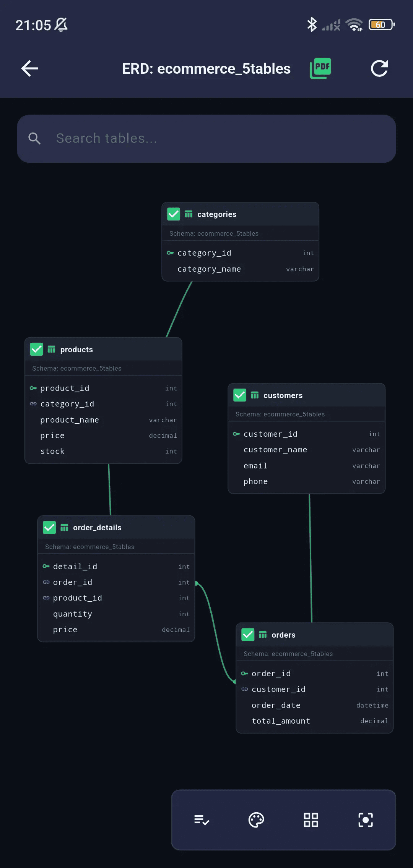Click the detail_id primary key icon
Screen dimensions: 413x868
click(46, 566)
